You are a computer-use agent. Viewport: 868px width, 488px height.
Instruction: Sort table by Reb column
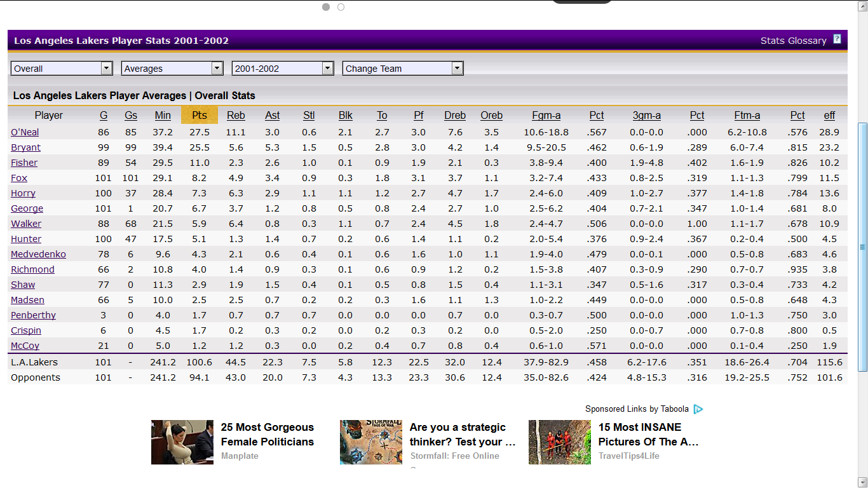coord(236,115)
